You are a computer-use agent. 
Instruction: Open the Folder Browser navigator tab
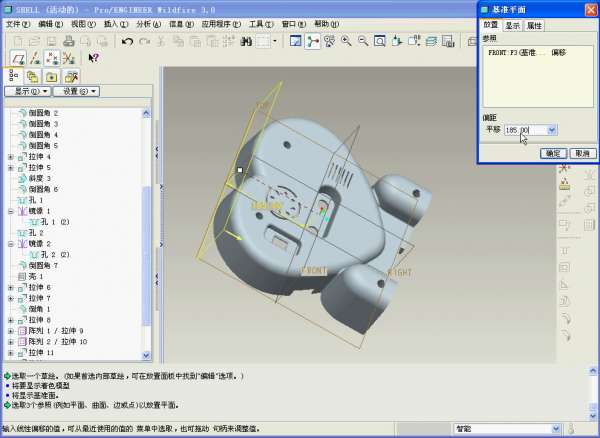pos(33,77)
